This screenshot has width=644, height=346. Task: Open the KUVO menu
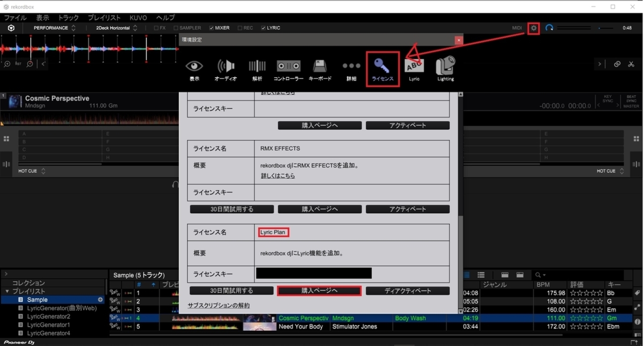tap(138, 17)
